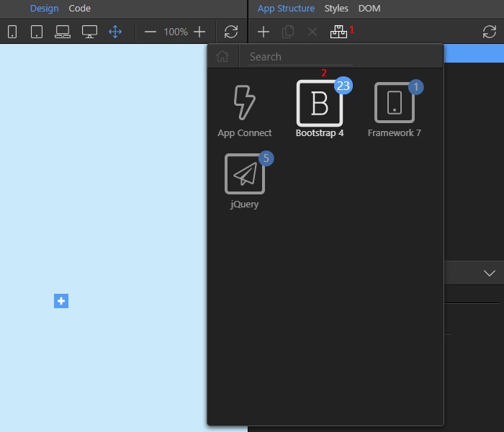Screen dimensions: 504x432
Task: Open the App Connect components
Action: [245, 111]
